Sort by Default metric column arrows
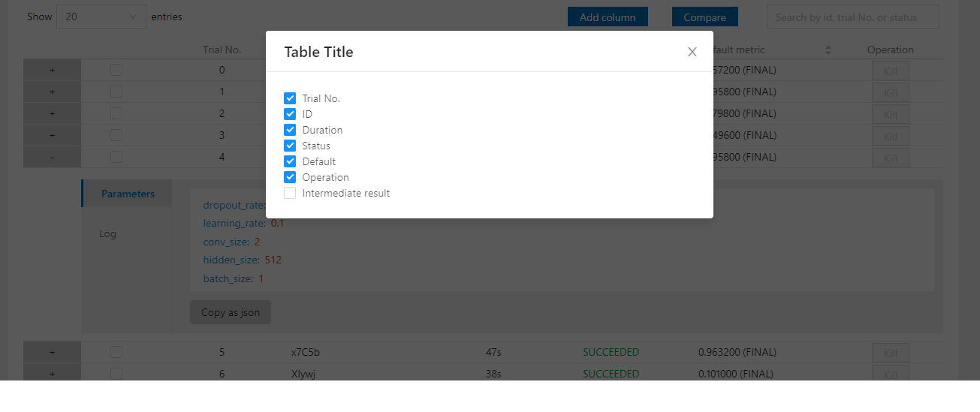The height and width of the screenshot is (412, 980). pos(828,50)
